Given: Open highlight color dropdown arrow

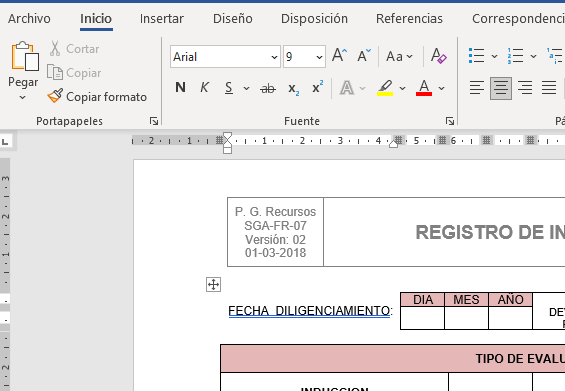Looking at the screenshot, I should click(x=402, y=88).
